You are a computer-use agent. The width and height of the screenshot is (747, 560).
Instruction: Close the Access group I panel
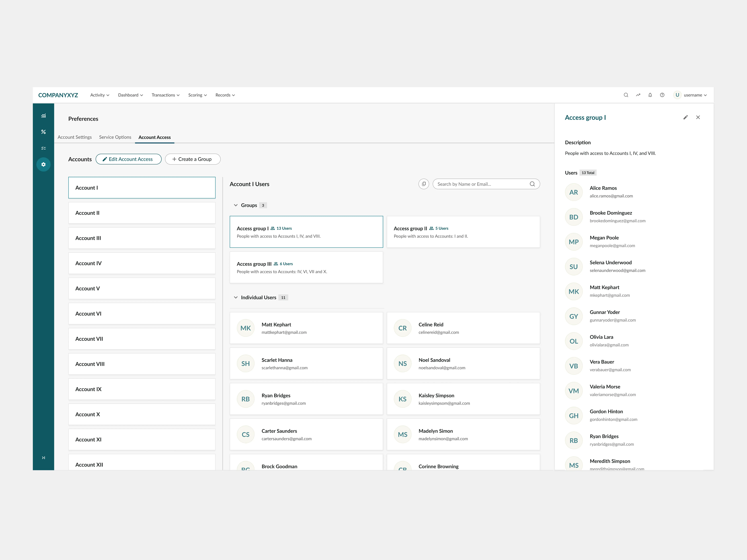pos(698,117)
